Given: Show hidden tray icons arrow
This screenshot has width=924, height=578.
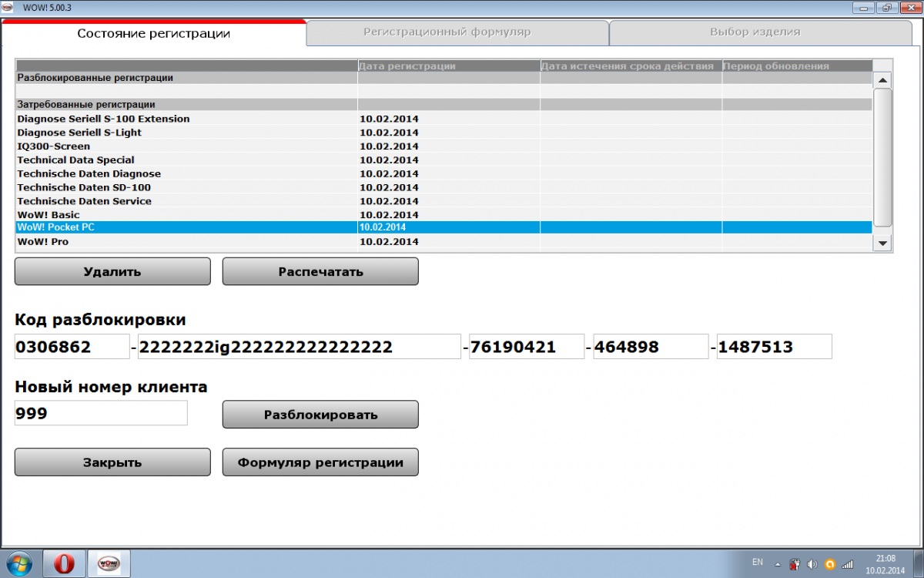Looking at the screenshot, I should pyautogui.click(x=779, y=563).
